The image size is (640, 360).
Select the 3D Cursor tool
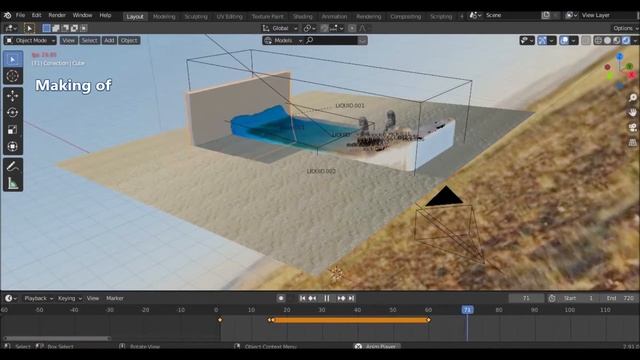tap(13, 76)
